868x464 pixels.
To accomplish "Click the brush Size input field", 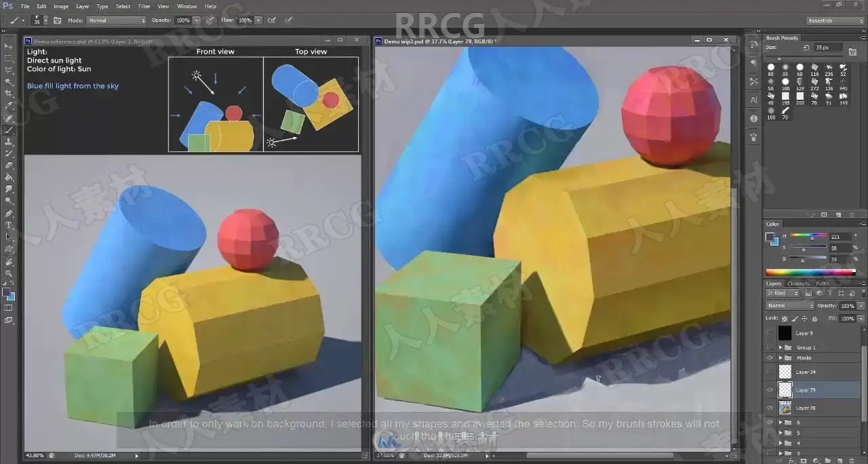I will (828, 47).
